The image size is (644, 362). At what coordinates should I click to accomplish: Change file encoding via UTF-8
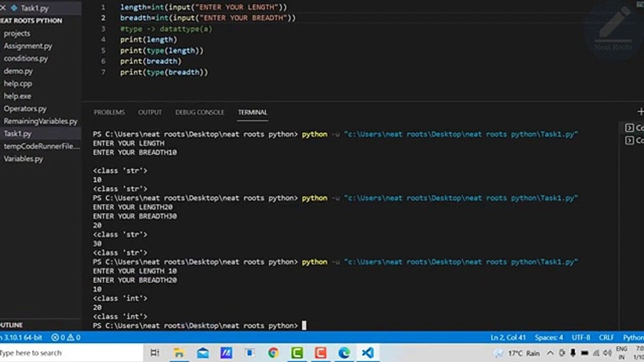[581, 337]
